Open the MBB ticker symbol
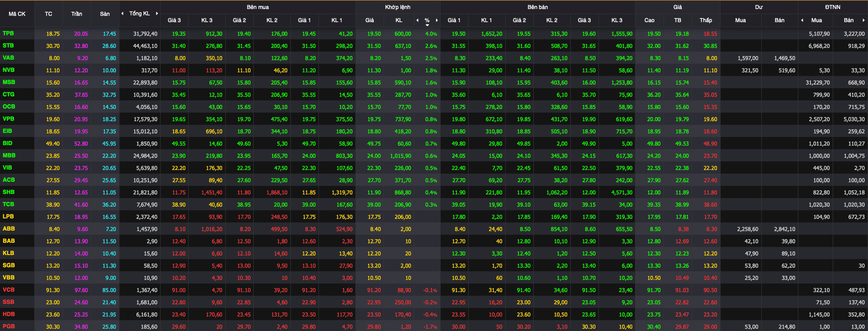The image size is (868, 331). tap(9, 156)
